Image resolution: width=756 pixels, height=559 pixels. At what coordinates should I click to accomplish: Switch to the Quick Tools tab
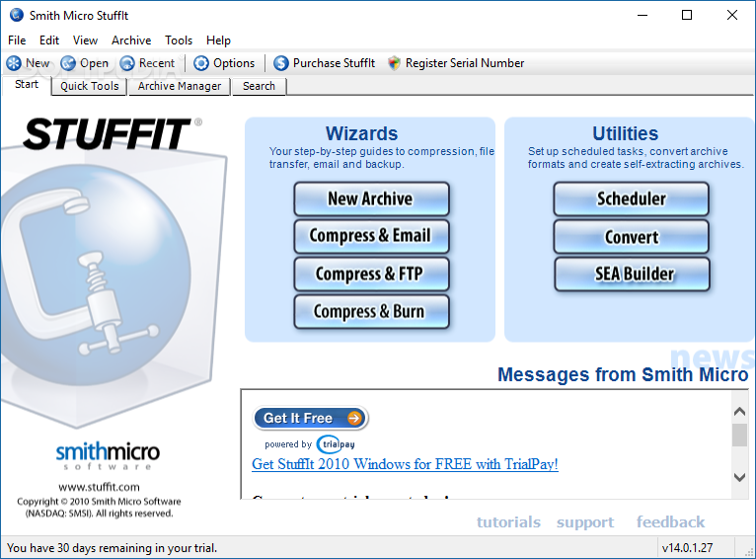89,86
